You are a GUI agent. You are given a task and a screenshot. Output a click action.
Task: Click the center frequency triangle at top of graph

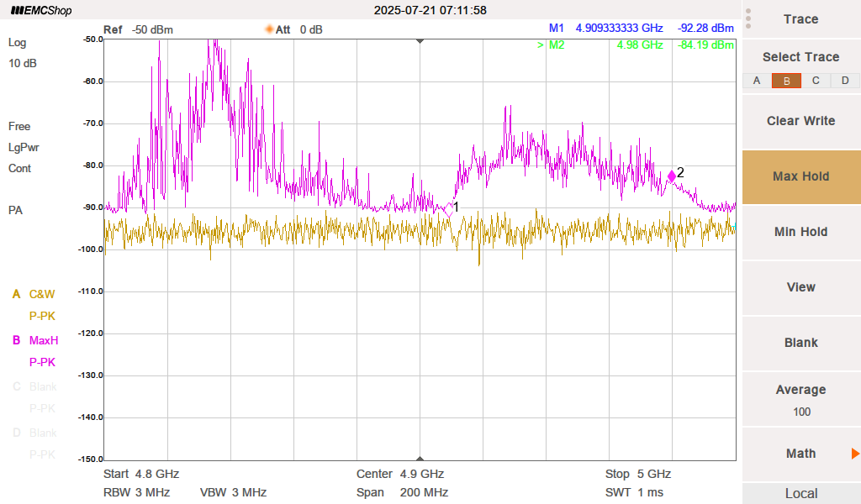(420, 40)
